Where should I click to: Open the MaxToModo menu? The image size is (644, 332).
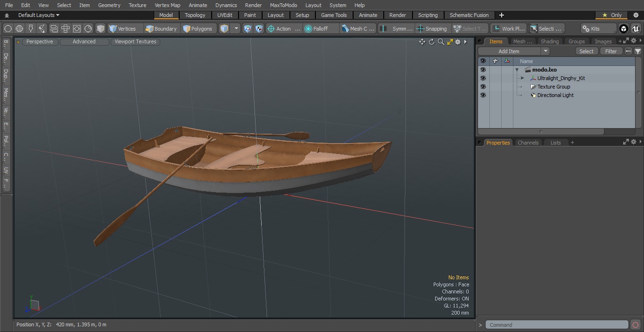coord(283,5)
